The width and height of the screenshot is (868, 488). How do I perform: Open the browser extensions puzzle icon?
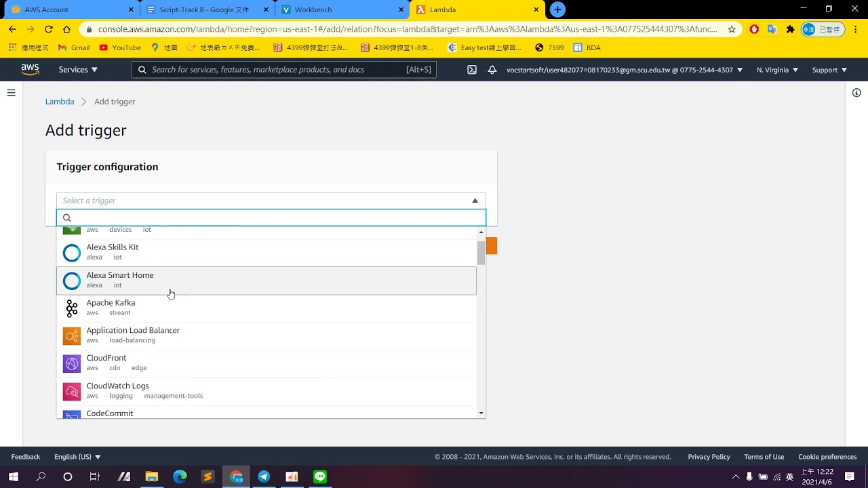[x=790, y=29]
